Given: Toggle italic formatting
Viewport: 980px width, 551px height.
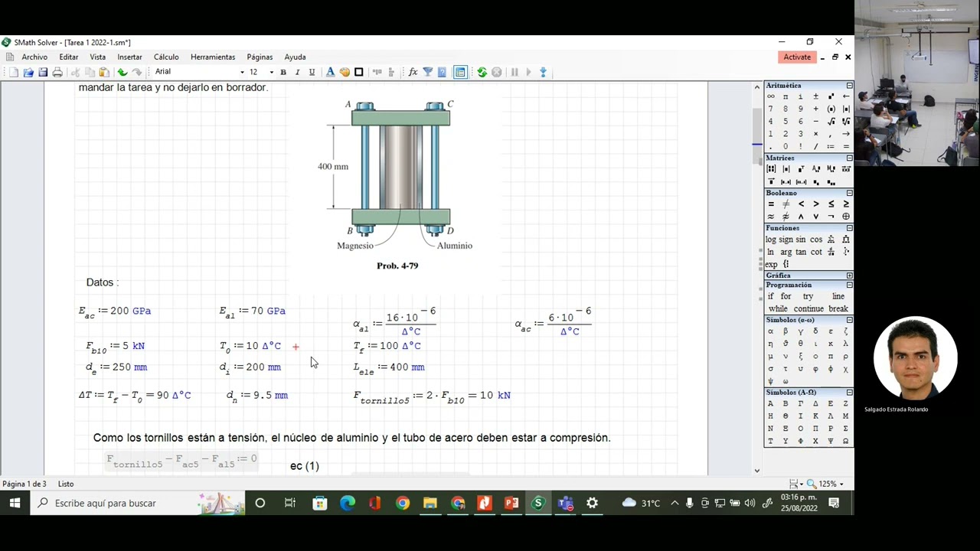Looking at the screenshot, I should (x=297, y=72).
